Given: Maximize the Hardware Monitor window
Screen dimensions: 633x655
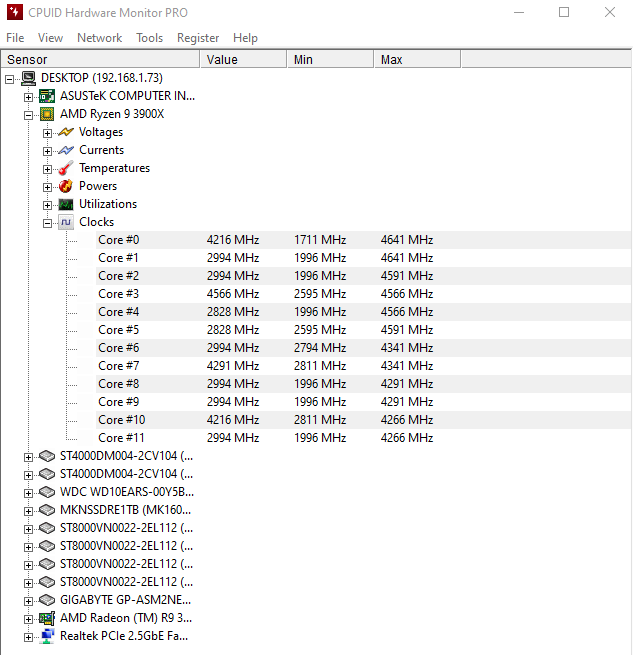Looking at the screenshot, I should [x=564, y=12].
